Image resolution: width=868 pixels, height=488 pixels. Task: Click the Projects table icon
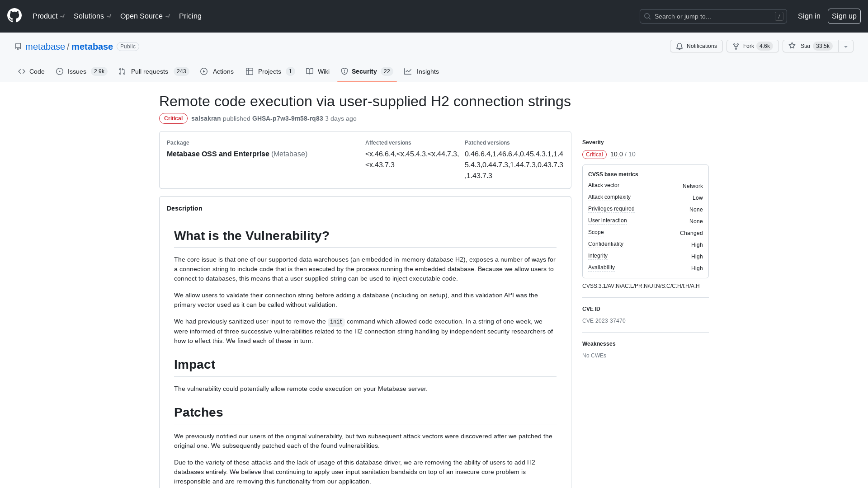[x=250, y=71]
